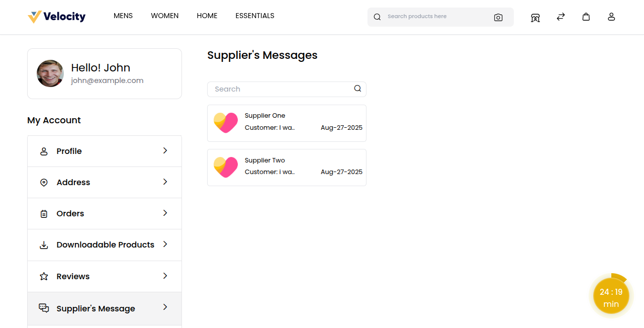The width and height of the screenshot is (644, 328).
Task: Expand the Orders row chevron
Action: pyautogui.click(x=165, y=213)
